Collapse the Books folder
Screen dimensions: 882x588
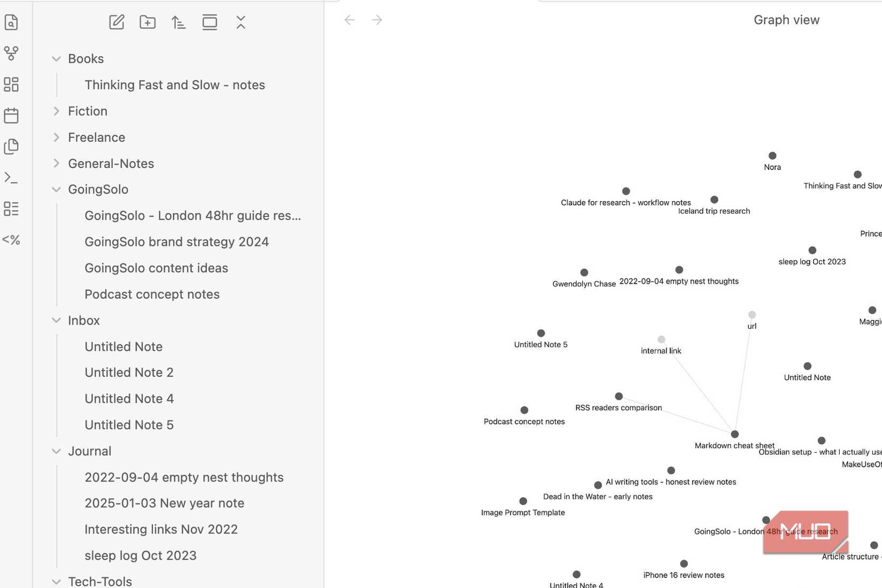[56, 59]
